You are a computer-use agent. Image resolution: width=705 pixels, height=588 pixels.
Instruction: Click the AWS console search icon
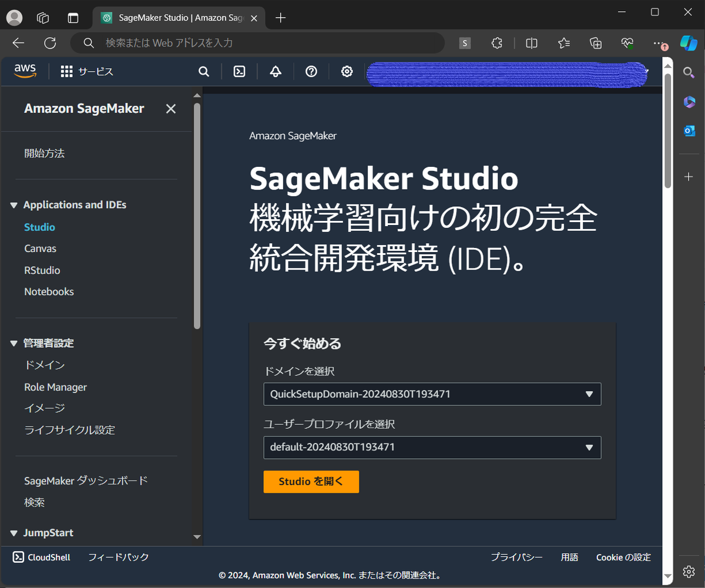pos(204,72)
